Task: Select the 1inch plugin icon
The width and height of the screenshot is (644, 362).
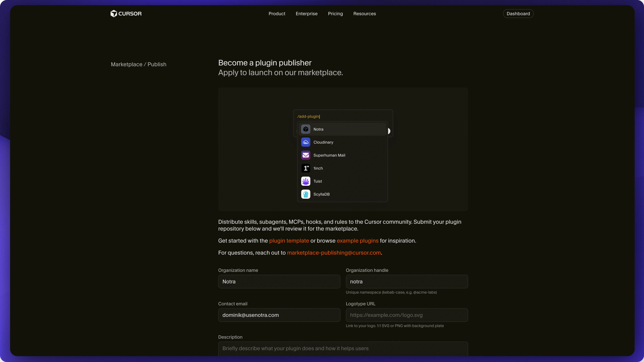Action: 306,168
